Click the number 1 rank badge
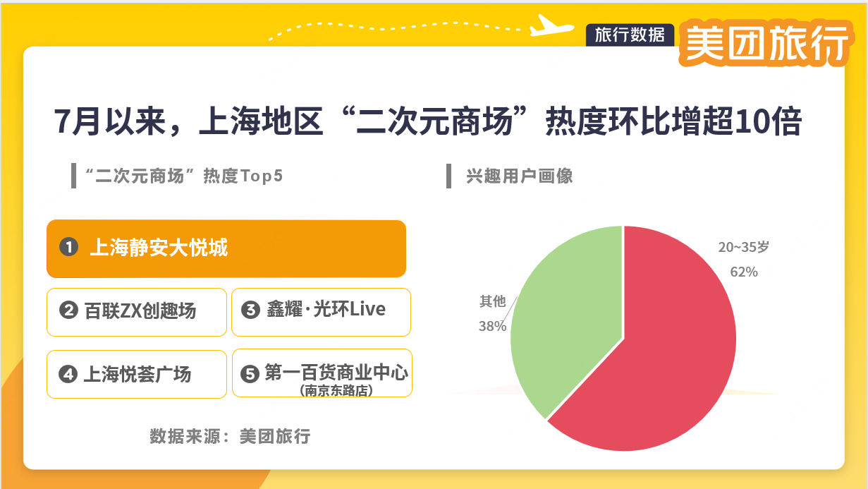The height and width of the screenshot is (489, 868). point(68,248)
